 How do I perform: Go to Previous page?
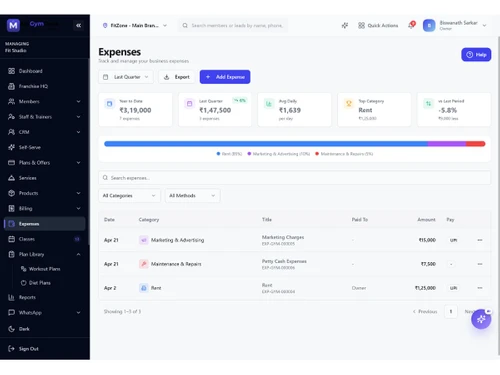point(425,312)
